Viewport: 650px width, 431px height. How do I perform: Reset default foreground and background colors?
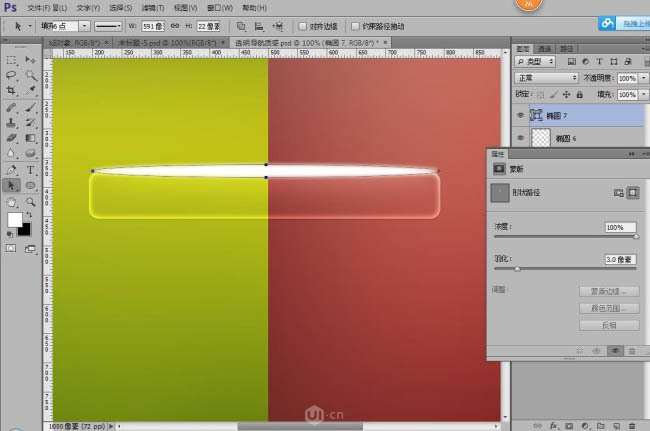coord(9,234)
